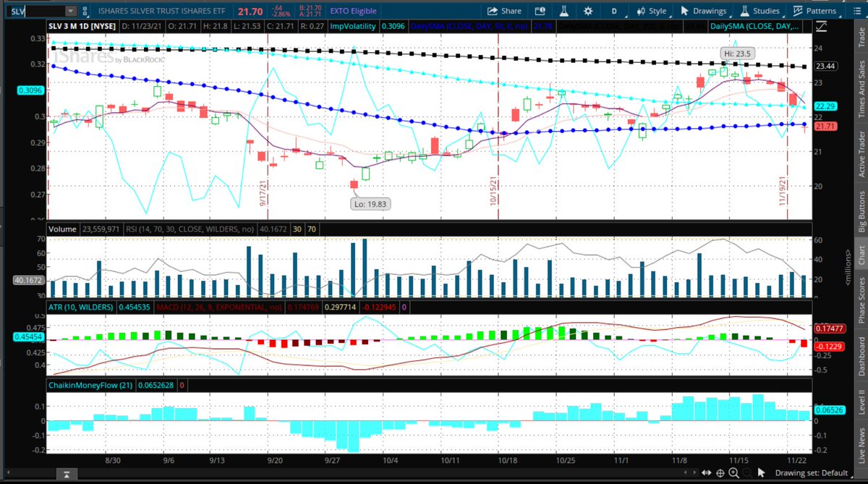Click the 23.44 price axis label

(x=825, y=67)
